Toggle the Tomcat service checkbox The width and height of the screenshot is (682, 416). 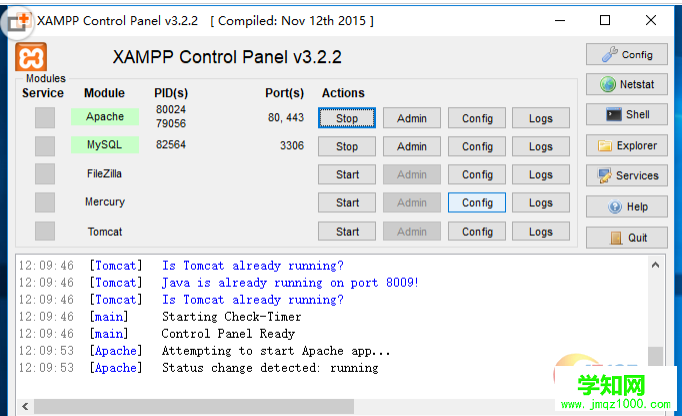click(x=45, y=231)
